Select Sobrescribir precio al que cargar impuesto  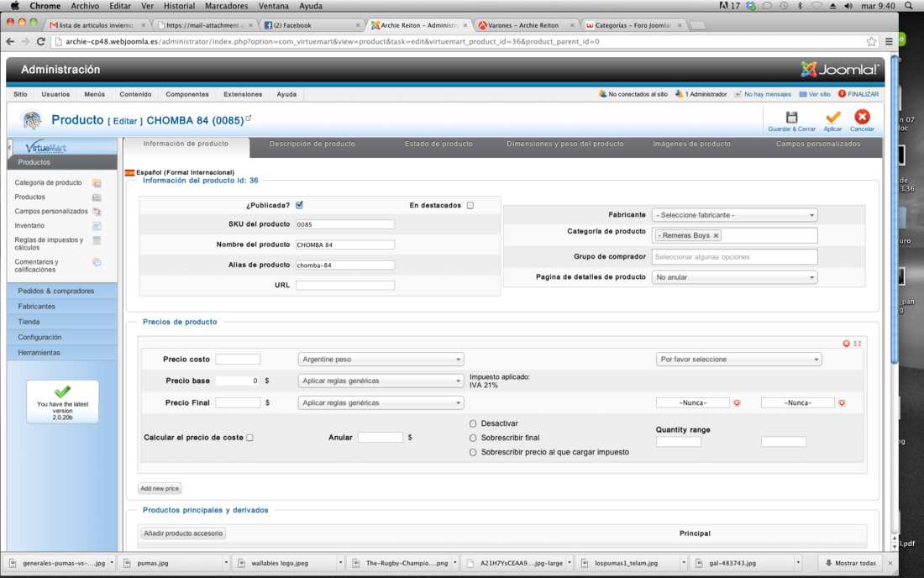(473, 453)
